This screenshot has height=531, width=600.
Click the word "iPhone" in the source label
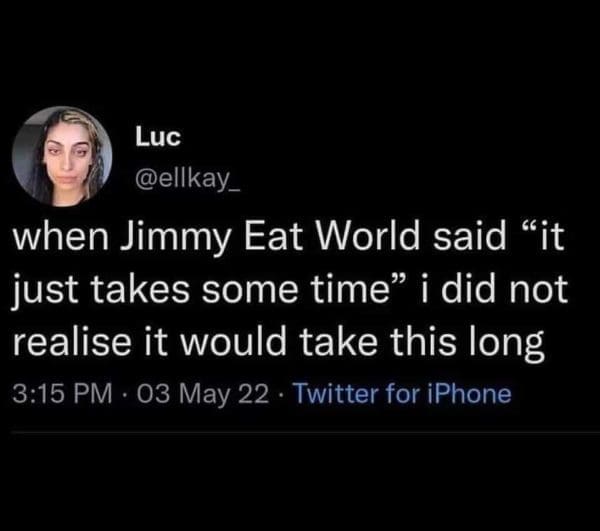[473, 394]
